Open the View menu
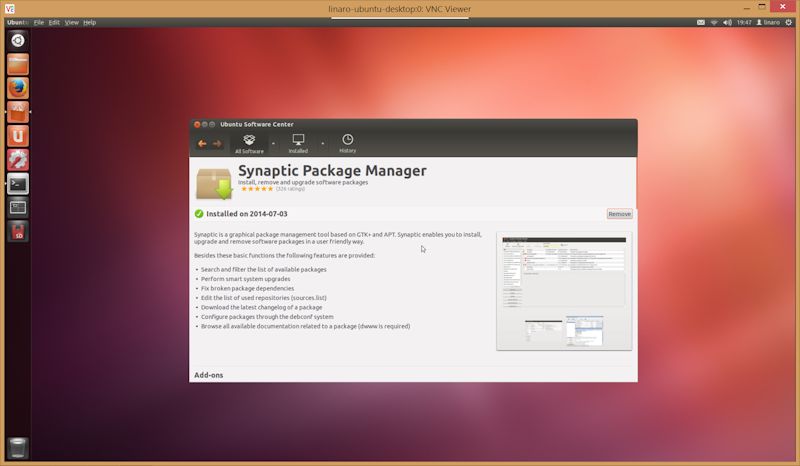 click(x=71, y=22)
